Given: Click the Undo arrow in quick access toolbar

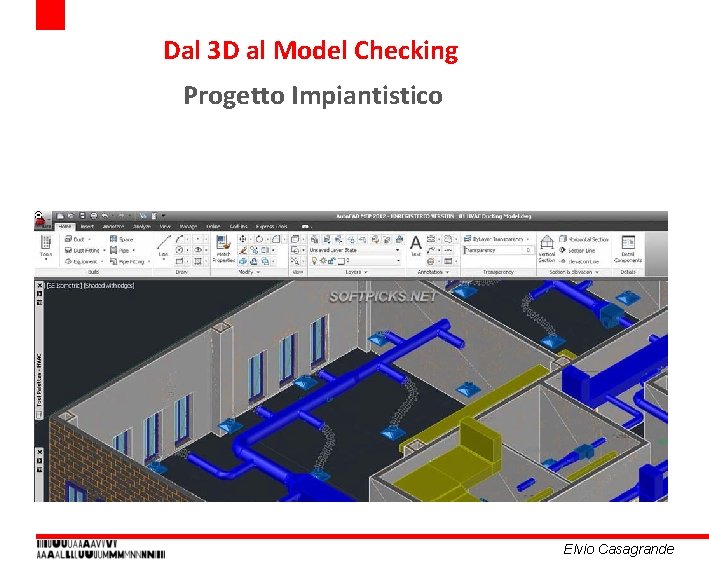Looking at the screenshot, I should click(x=105, y=216).
